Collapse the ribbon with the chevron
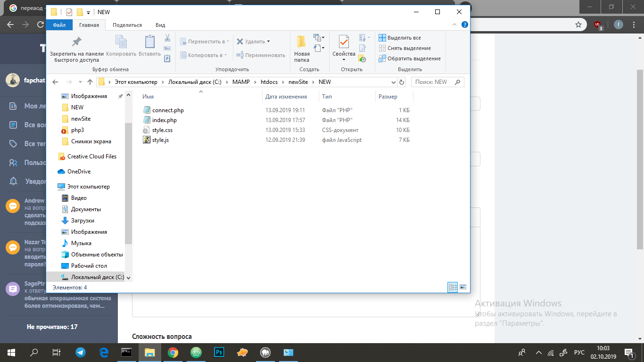The width and height of the screenshot is (644, 362). (x=454, y=25)
